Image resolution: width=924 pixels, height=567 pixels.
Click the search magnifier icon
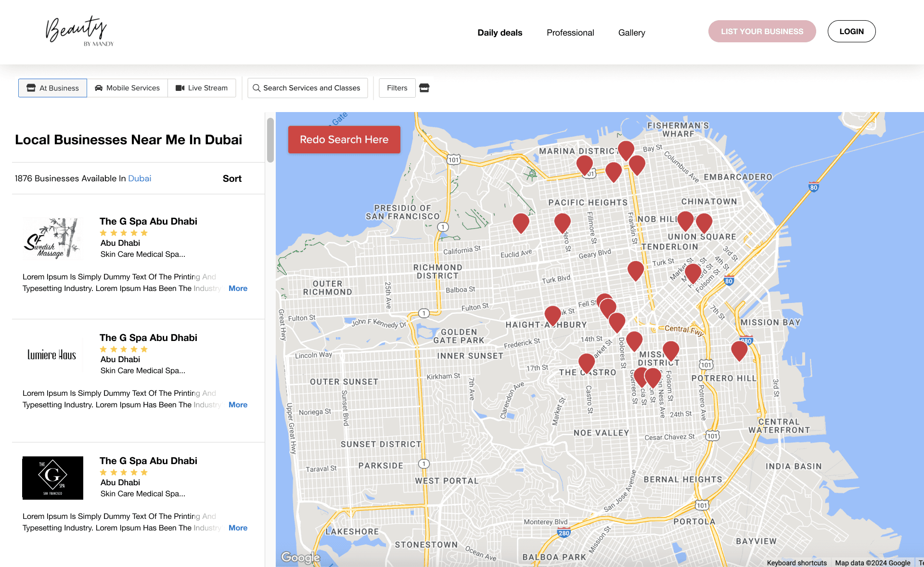[x=257, y=88]
